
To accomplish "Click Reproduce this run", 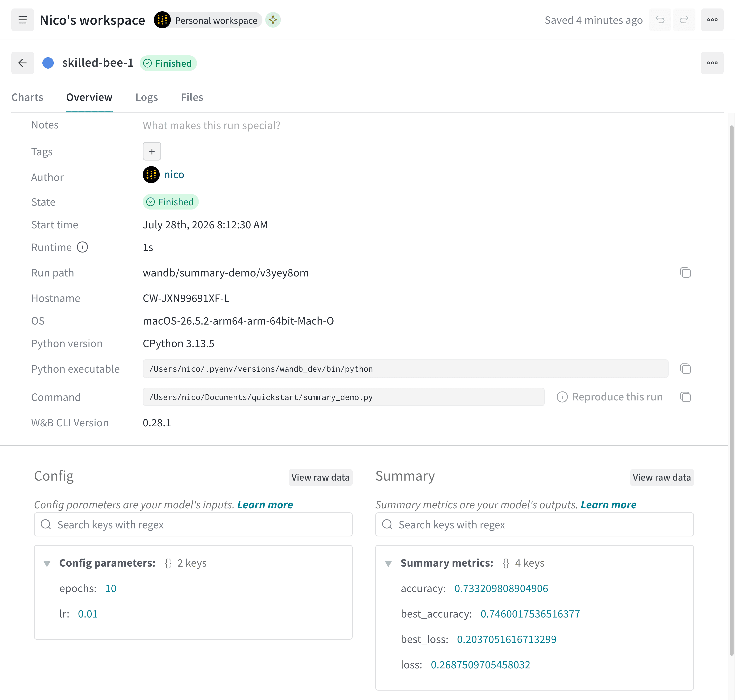I will (x=617, y=397).
